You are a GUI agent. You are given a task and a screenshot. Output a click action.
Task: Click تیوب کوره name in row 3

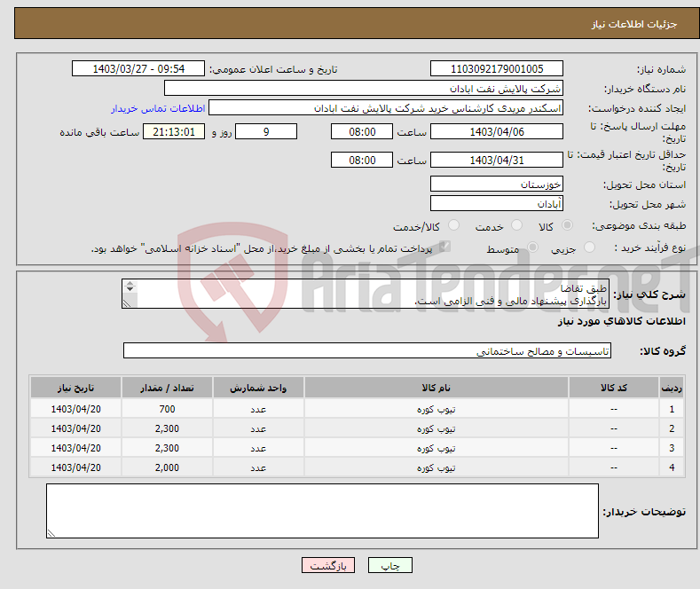click(437, 448)
